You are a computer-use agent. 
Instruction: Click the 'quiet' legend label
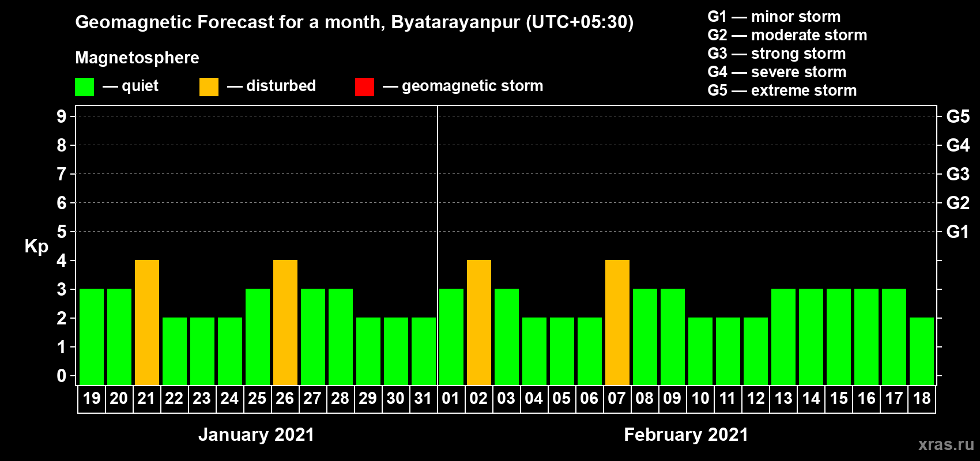[x=140, y=86]
